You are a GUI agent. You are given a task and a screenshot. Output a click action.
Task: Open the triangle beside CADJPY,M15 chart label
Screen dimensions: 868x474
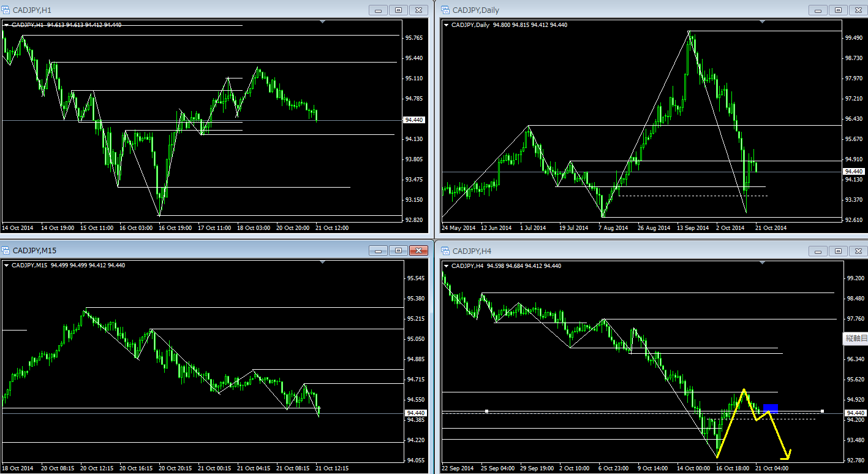pyautogui.click(x=7, y=266)
